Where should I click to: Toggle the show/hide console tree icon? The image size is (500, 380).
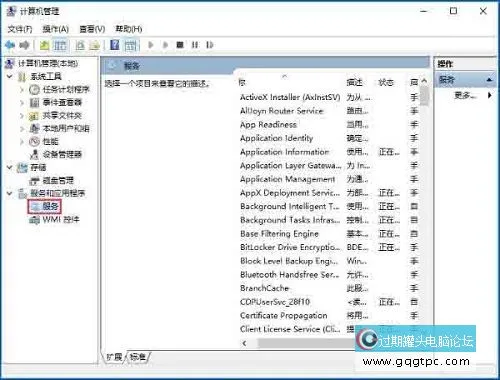[x=60, y=45]
